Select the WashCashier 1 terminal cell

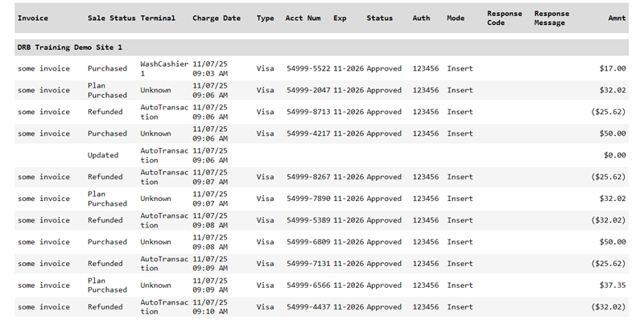(x=163, y=68)
